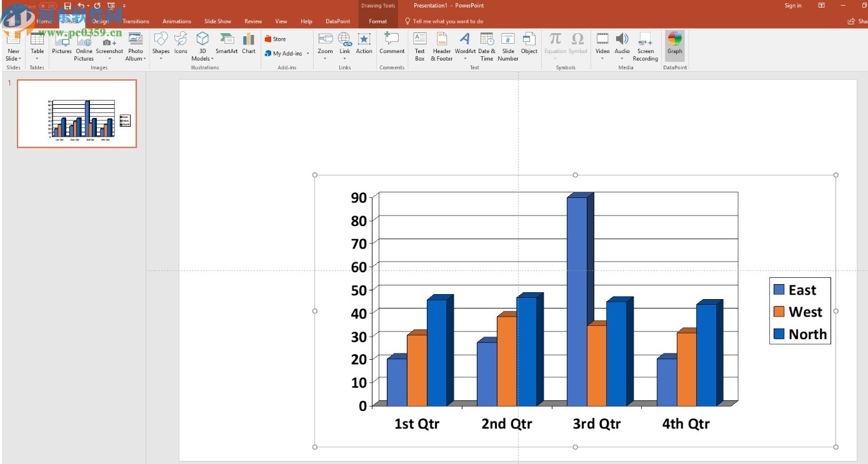Click the "90" value axis label
Screen dimensions: 868x464
(x=359, y=198)
